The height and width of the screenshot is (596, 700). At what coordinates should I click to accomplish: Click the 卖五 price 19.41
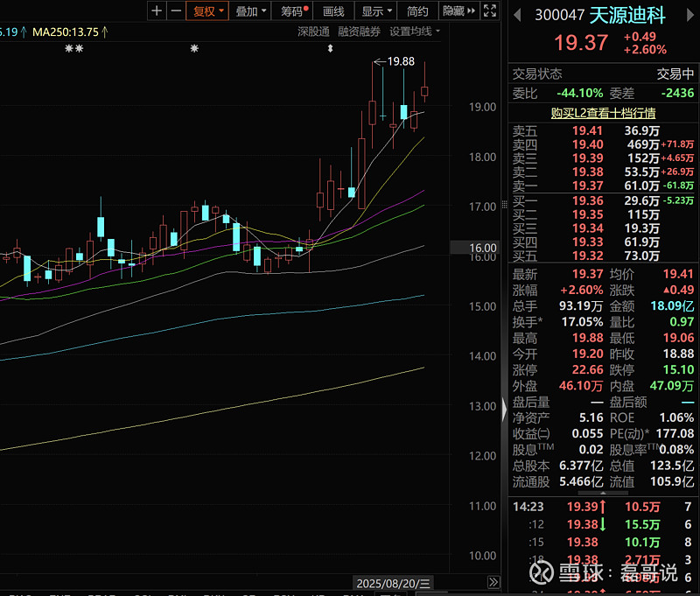(587, 130)
